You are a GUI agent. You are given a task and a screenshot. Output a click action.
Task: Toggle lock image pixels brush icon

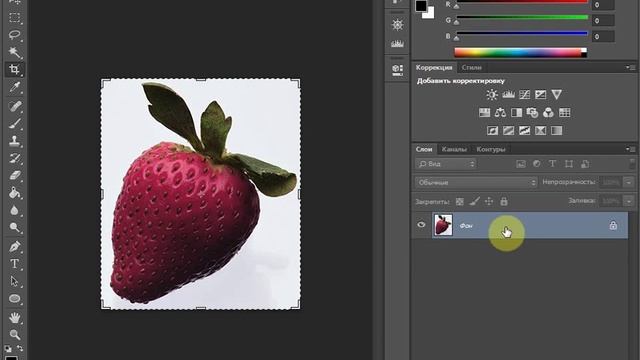point(474,202)
